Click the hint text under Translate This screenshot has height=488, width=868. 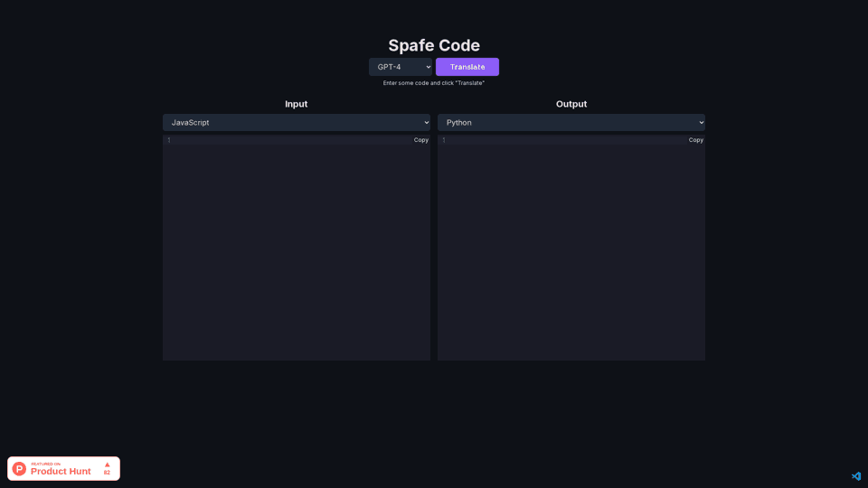tap(434, 83)
